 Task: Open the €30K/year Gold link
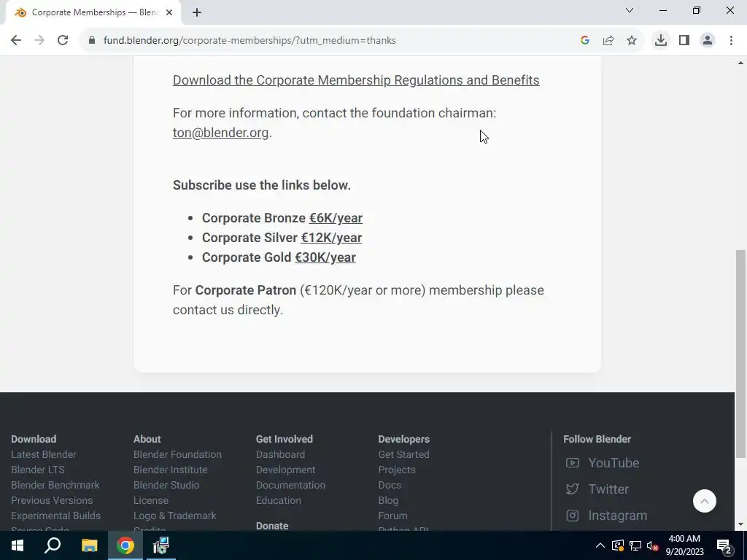point(325,257)
